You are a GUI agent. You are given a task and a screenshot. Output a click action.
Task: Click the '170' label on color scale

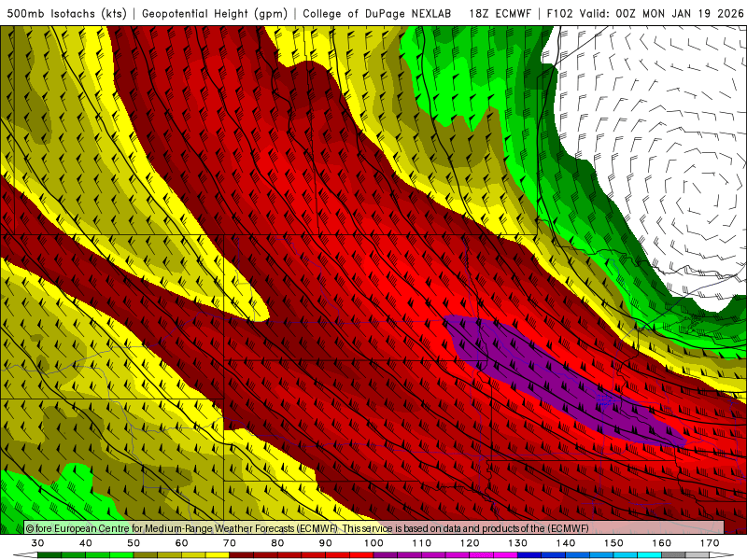click(710, 543)
